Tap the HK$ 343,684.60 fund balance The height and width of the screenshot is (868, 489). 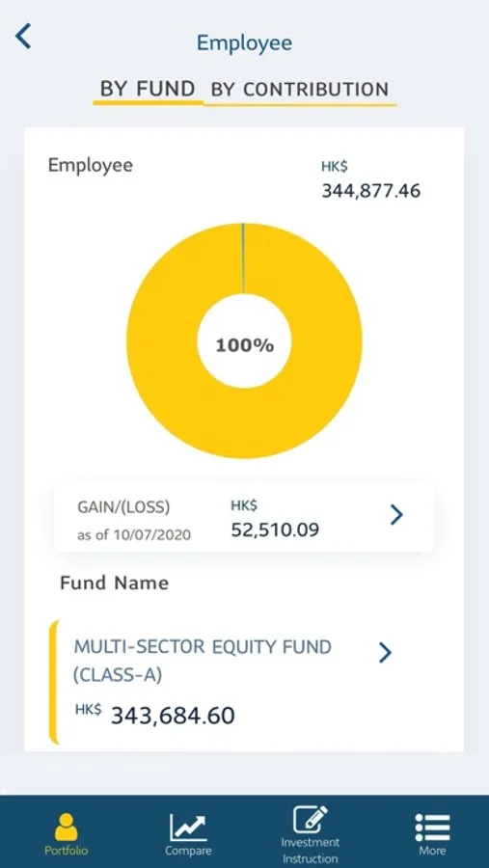coord(155,716)
